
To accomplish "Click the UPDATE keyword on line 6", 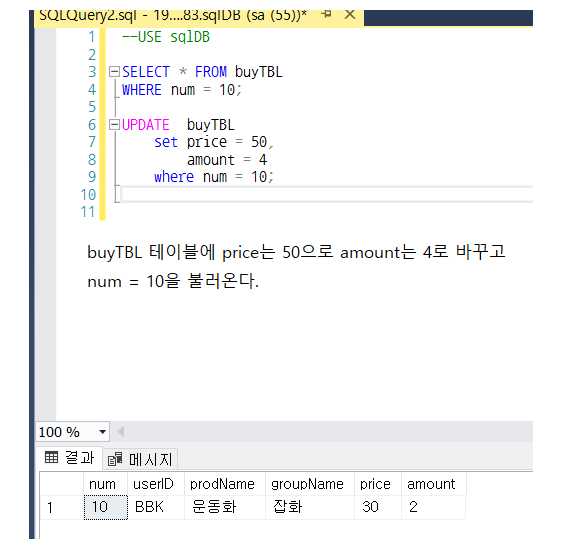I will [145, 125].
